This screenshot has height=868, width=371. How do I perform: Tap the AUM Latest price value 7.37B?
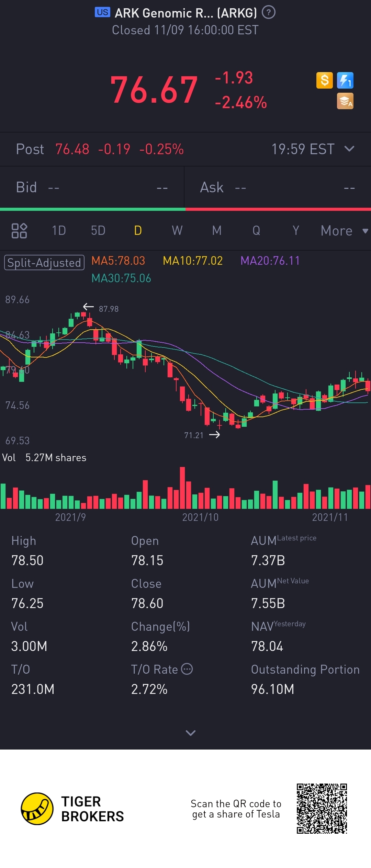268,560
